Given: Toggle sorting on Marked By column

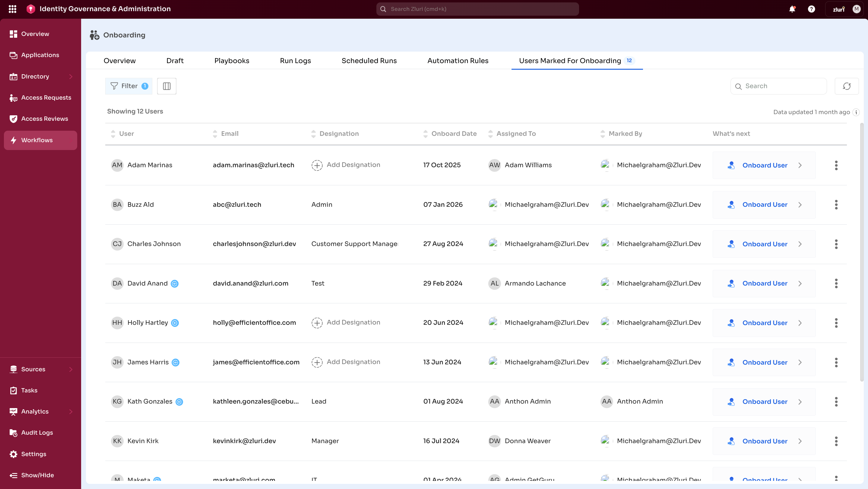Looking at the screenshot, I should [x=603, y=134].
